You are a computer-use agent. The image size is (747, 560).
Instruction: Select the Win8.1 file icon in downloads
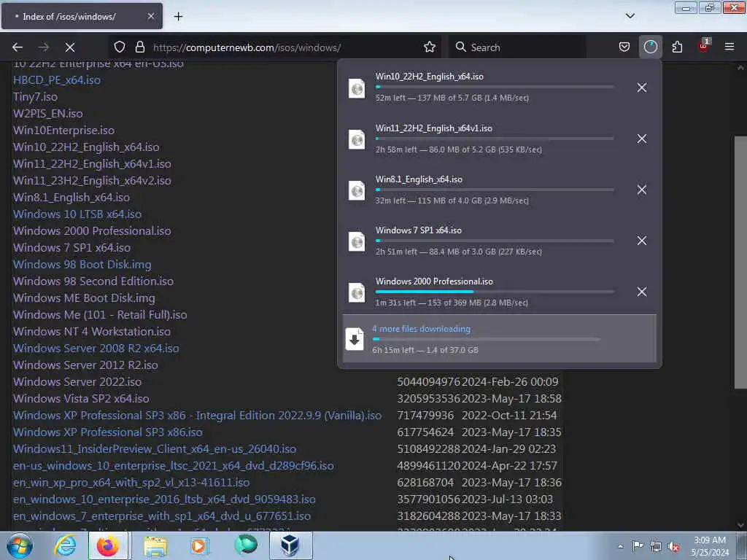(357, 190)
